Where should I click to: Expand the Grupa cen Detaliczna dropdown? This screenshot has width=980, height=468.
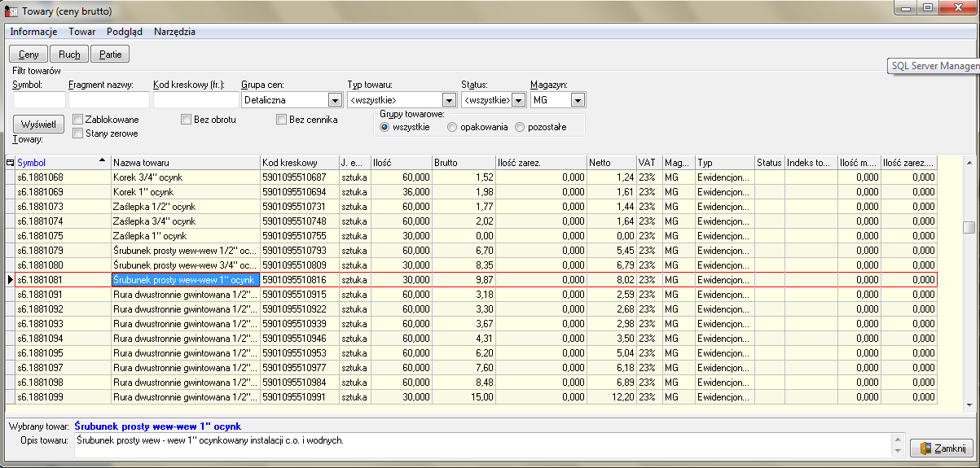point(334,100)
